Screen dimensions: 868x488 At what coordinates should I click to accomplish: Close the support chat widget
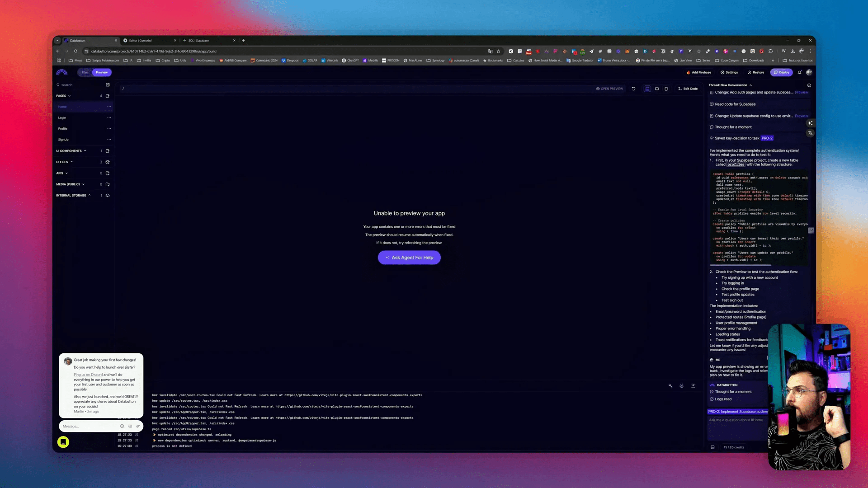coord(63,442)
